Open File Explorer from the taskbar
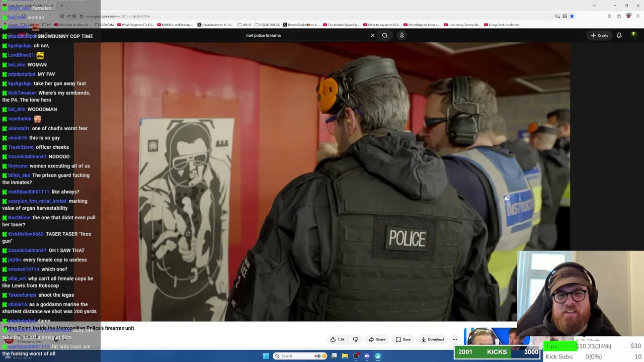This screenshot has height=362, width=644. (345, 356)
